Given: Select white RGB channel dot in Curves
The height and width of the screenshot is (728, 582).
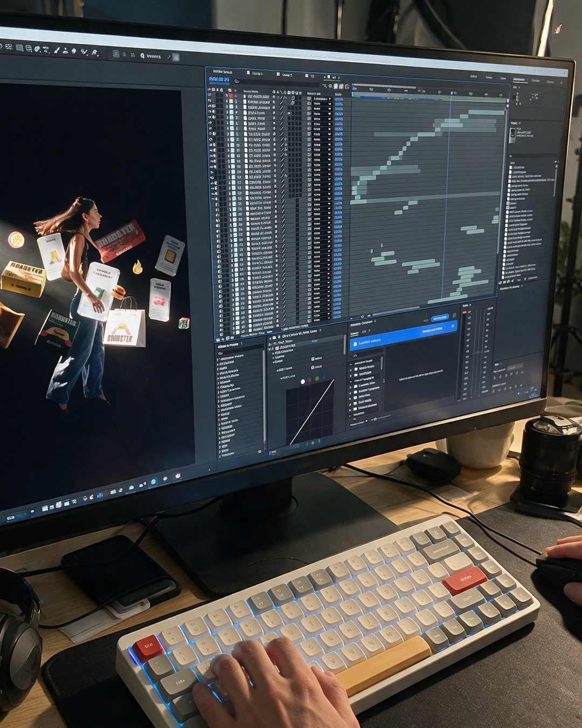Looking at the screenshot, I should click(302, 381).
